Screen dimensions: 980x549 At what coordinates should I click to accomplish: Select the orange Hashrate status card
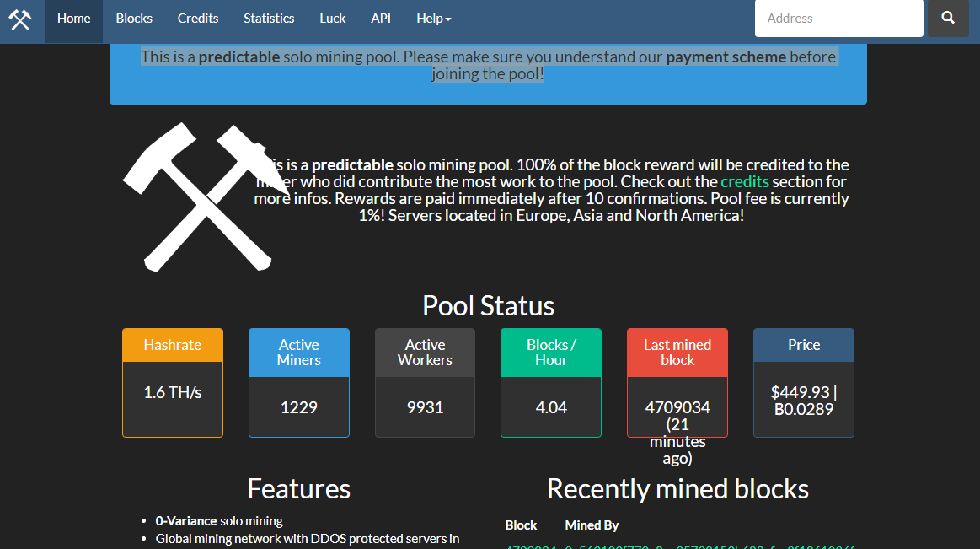[x=173, y=383]
